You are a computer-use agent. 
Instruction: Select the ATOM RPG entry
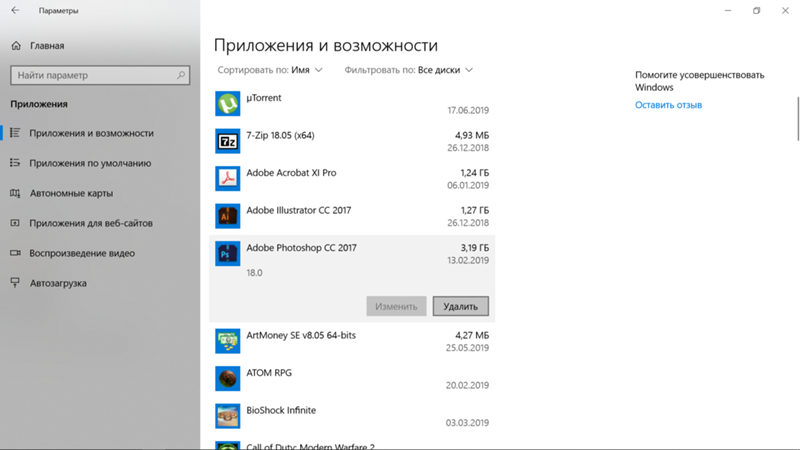269,373
